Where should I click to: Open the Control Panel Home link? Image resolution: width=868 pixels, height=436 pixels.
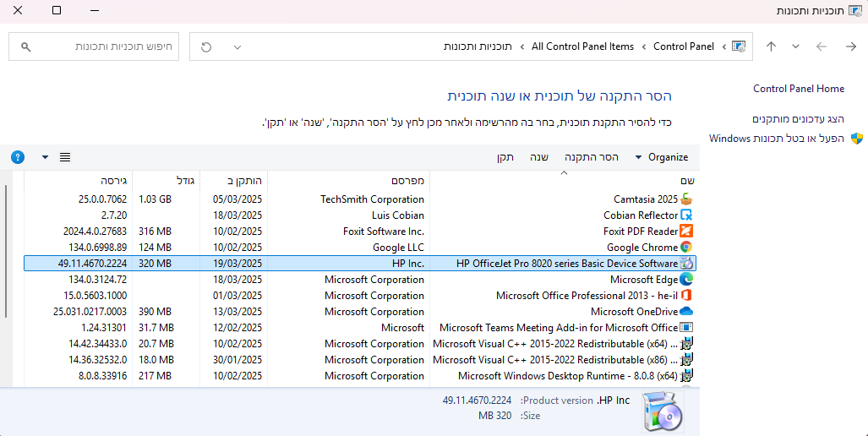(799, 89)
